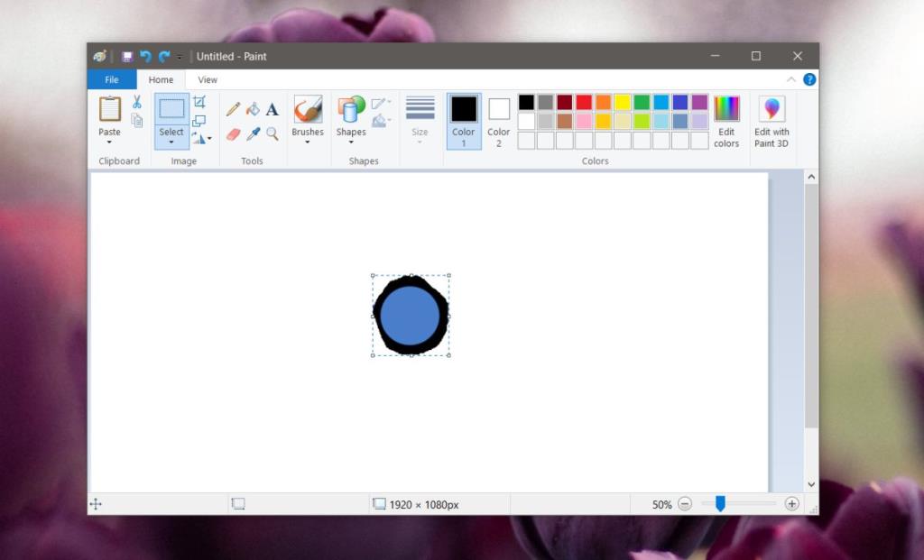Select the red color swatch
Image resolution: width=924 pixels, height=560 pixels.
[583, 101]
